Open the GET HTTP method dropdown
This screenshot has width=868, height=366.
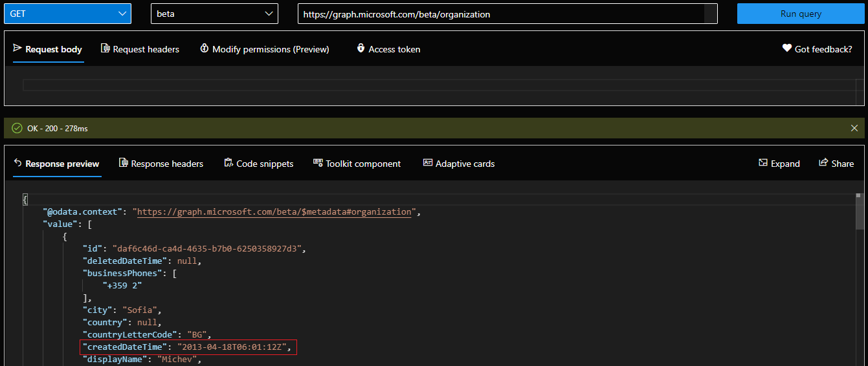pyautogui.click(x=67, y=14)
